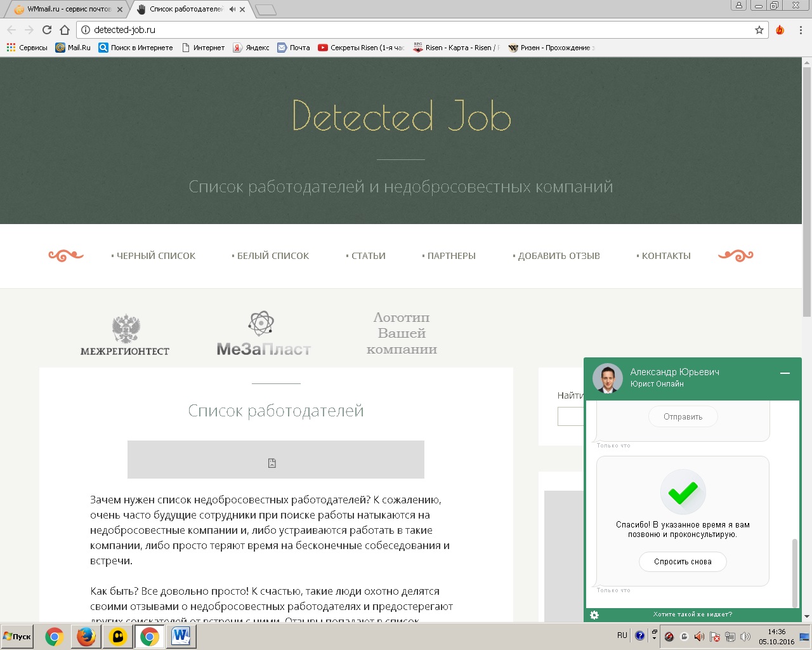Click the Межрегионтест partner logo
This screenshot has height=650, width=812.
pos(125,335)
